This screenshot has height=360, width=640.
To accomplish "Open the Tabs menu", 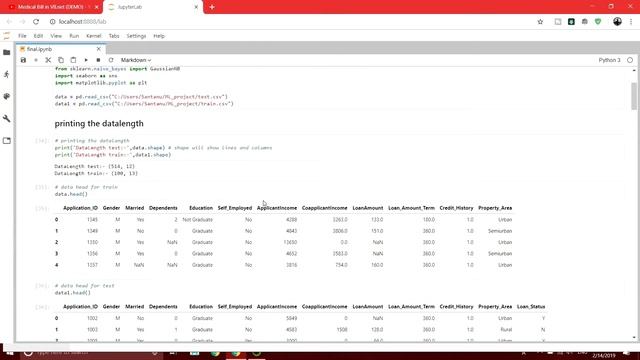I will click(x=114, y=36).
